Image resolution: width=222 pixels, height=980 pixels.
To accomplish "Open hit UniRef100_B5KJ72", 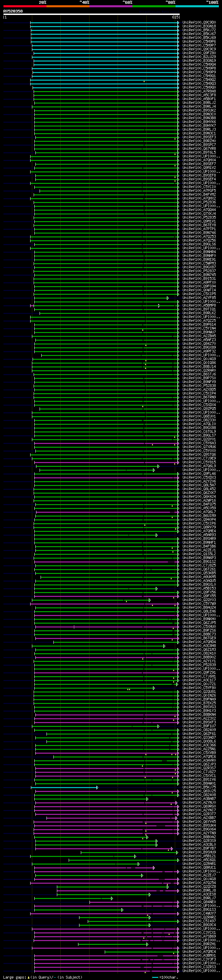I will (x=199, y=30).
